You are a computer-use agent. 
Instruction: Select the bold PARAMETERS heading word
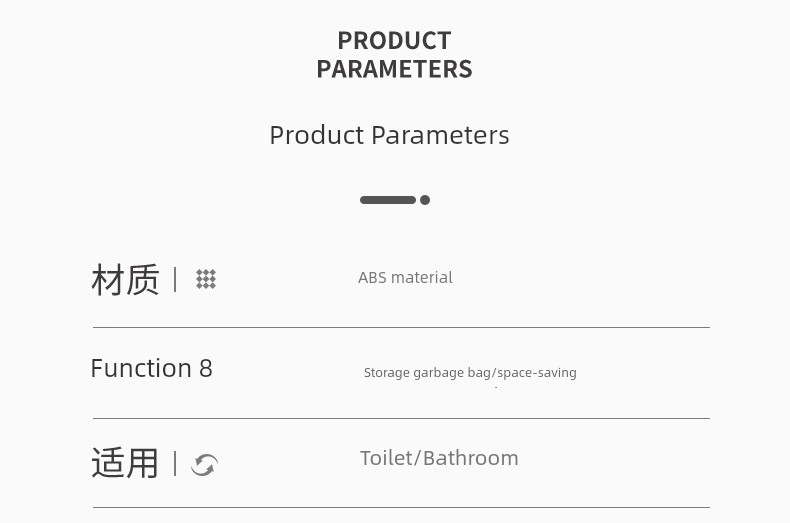point(394,69)
